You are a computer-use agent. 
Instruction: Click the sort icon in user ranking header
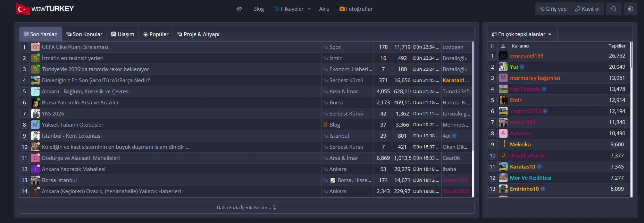[x=492, y=46]
